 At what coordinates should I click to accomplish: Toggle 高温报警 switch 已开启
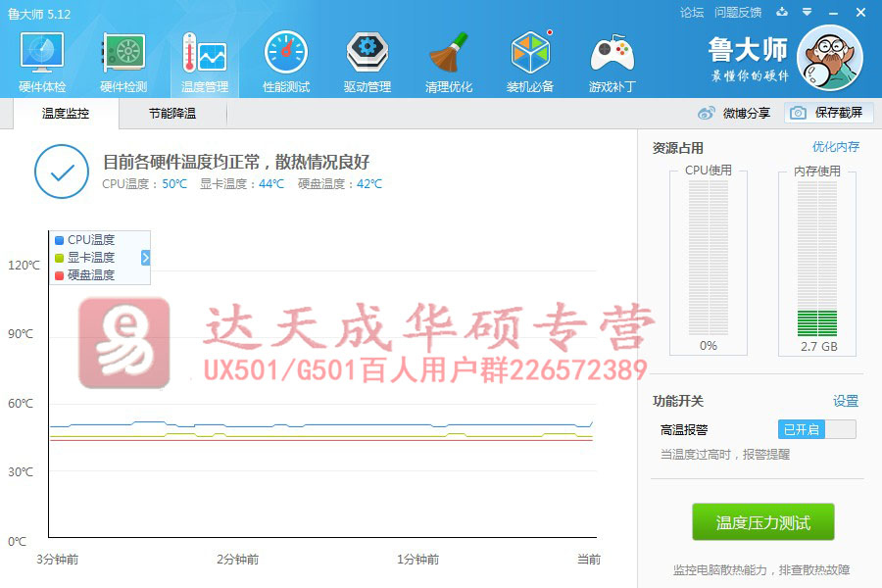tap(816, 430)
